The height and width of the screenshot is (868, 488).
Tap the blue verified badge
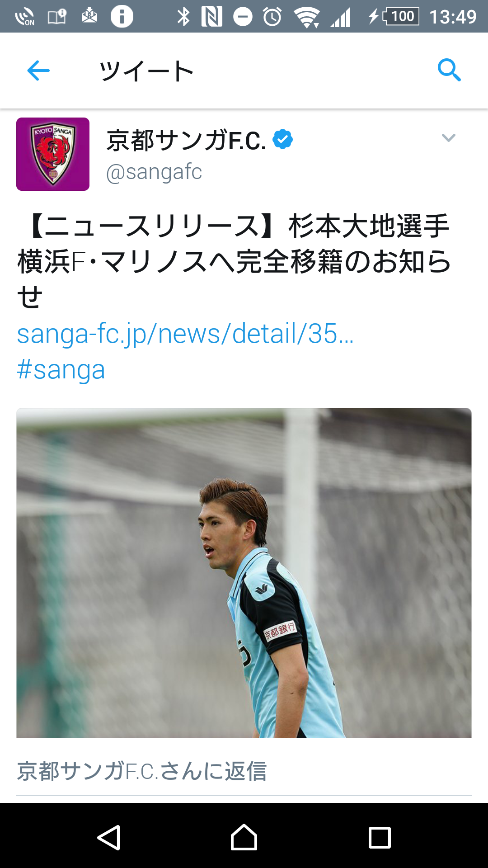point(283,139)
